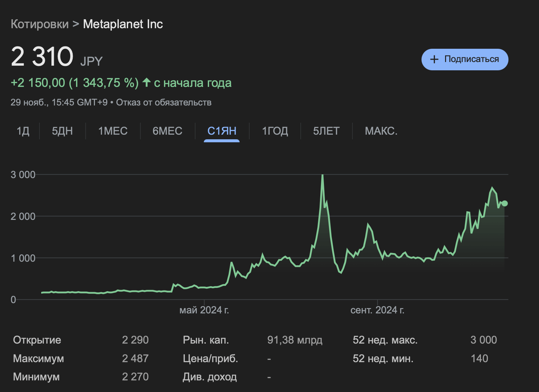
Task: Click the Открытие value 2 290
Action: tap(135, 340)
